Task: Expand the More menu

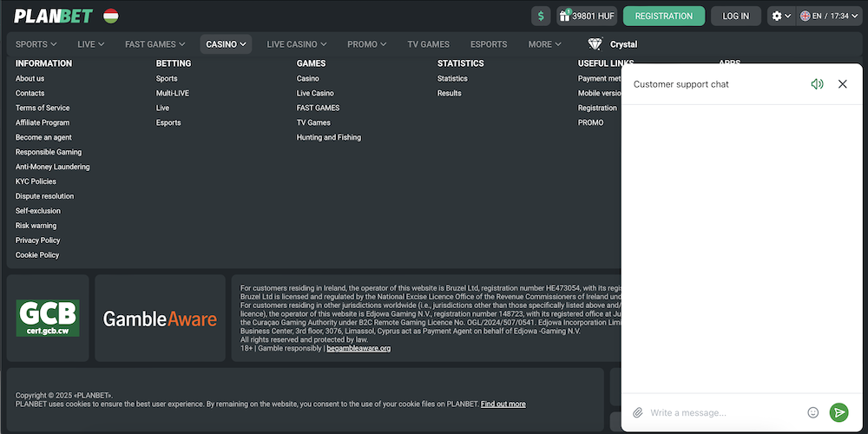Action: tap(544, 44)
